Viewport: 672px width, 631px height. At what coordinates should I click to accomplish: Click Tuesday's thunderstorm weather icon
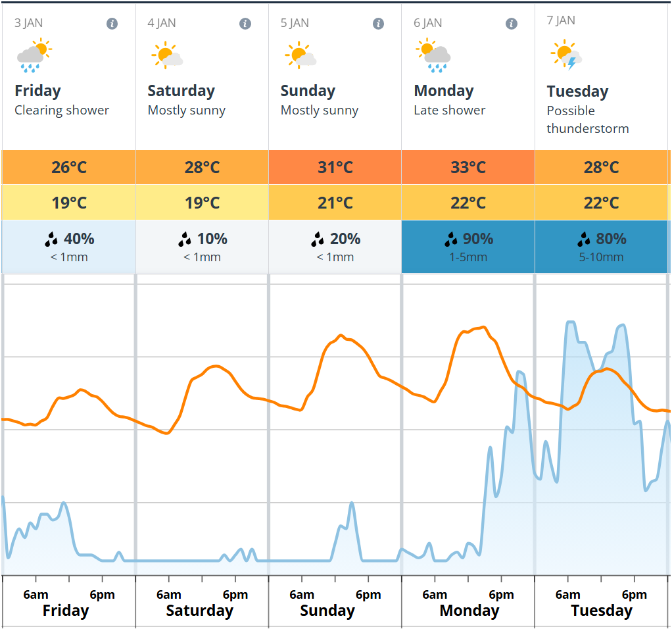tap(567, 55)
